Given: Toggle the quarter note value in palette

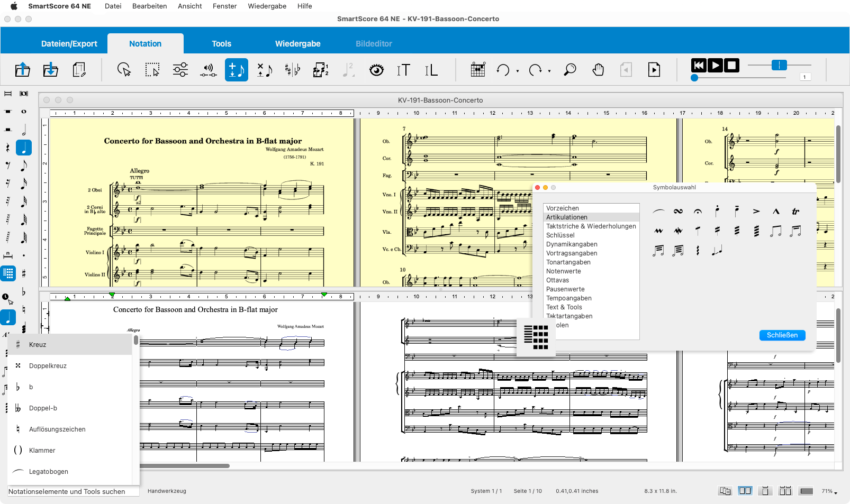Looking at the screenshot, I should pyautogui.click(x=24, y=148).
